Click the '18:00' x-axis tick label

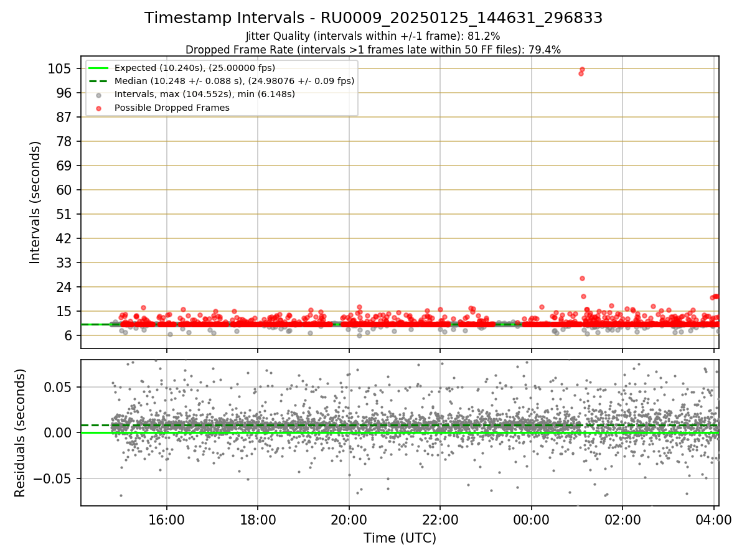click(258, 520)
